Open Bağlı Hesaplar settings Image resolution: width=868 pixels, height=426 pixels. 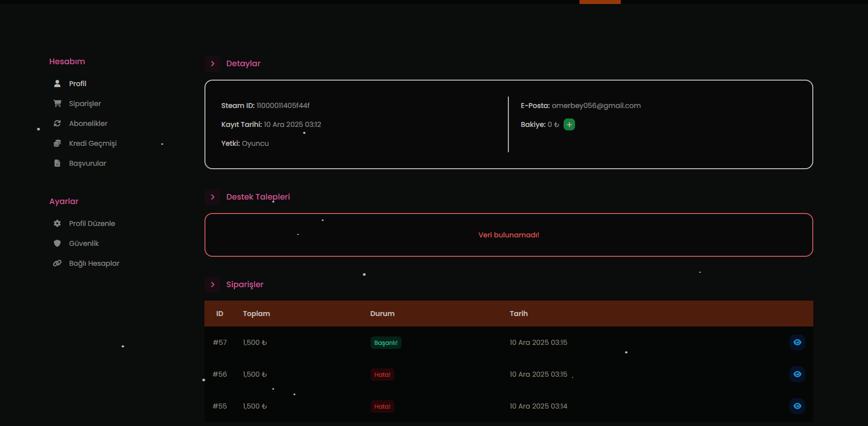click(x=94, y=263)
